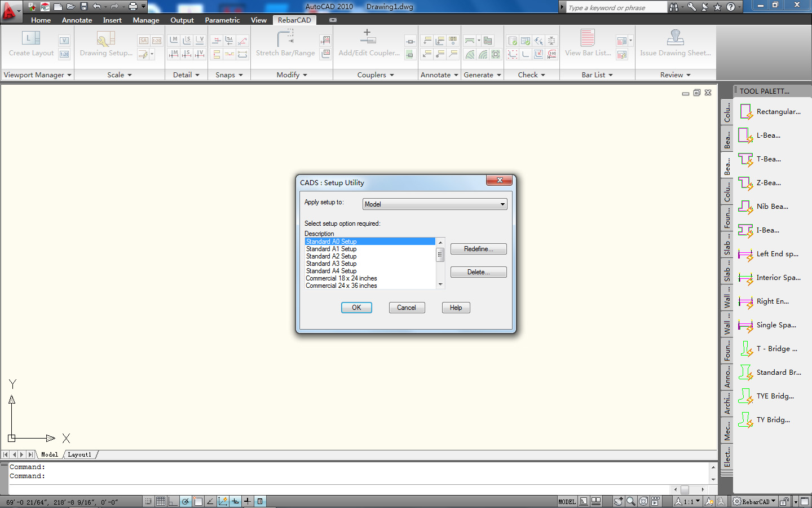Click Cancel in Setup Utility dialog

point(407,308)
